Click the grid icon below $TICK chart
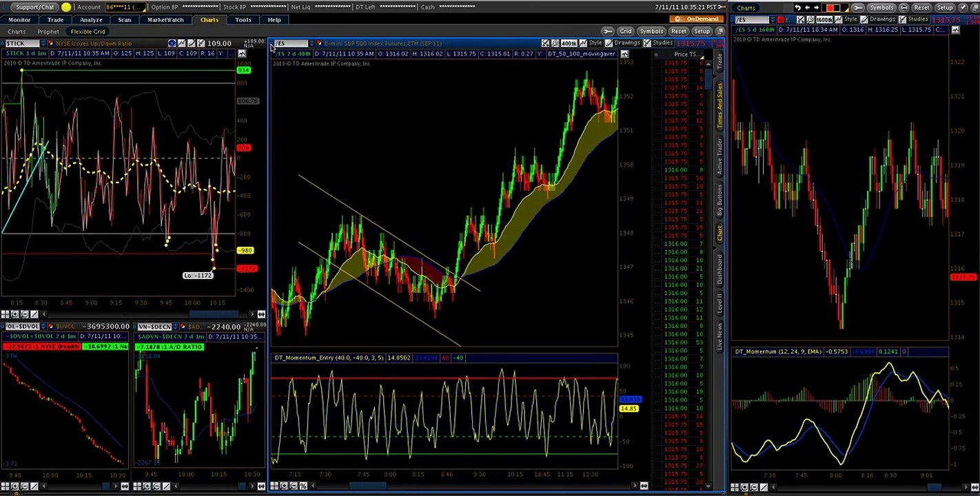Image resolution: width=980 pixels, height=496 pixels. (5, 314)
